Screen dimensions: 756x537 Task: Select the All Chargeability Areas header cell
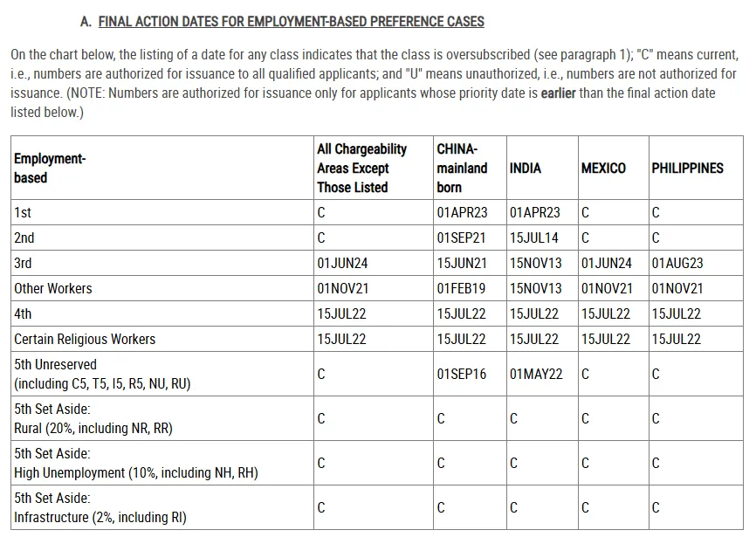point(361,169)
